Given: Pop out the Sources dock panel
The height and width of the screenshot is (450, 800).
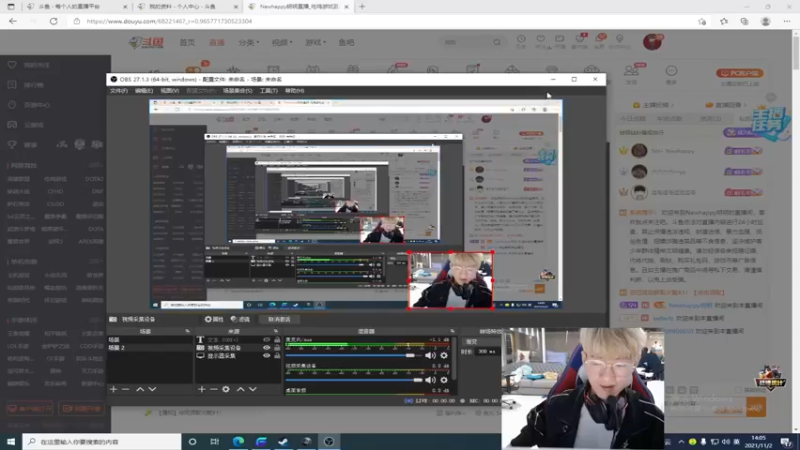Looking at the screenshot, I should tap(276, 332).
